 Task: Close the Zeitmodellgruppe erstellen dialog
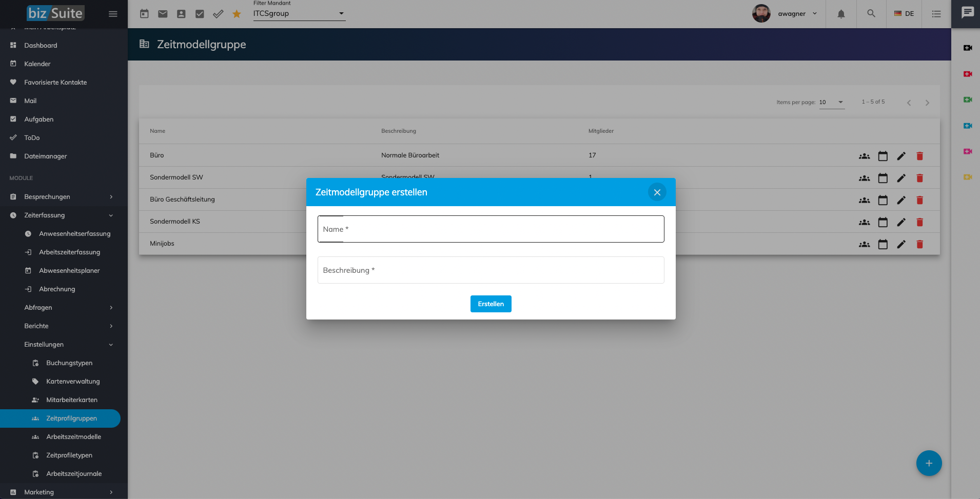click(657, 192)
